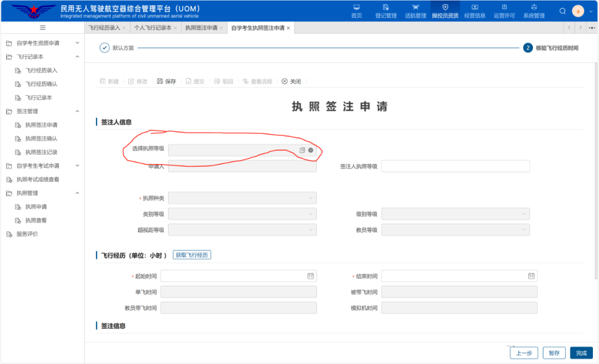Open 执照签注记录 in the sidebar

(x=41, y=152)
